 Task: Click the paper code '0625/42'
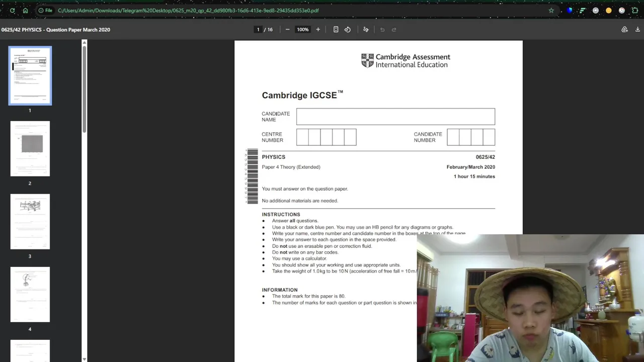(486, 157)
